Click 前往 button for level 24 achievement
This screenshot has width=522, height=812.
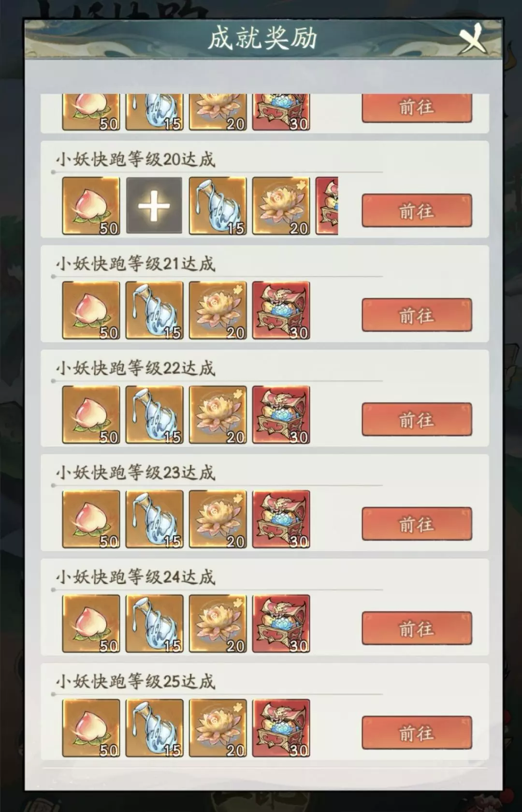click(x=417, y=628)
